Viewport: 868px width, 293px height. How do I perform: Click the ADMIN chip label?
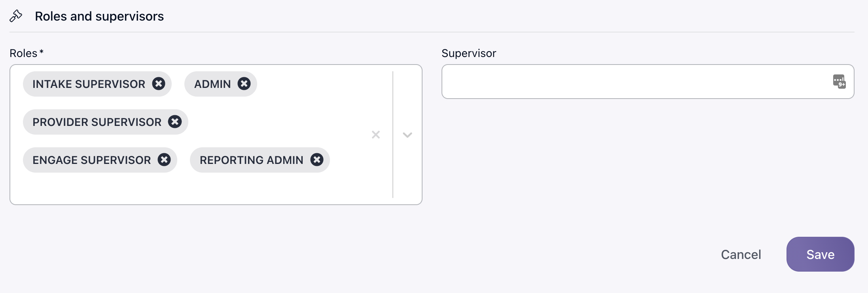(212, 84)
